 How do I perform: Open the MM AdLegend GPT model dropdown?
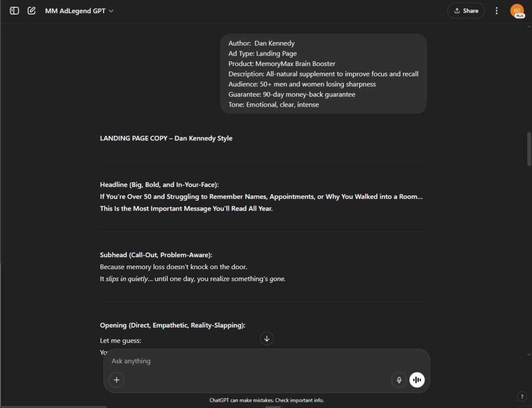pos(79,11)
